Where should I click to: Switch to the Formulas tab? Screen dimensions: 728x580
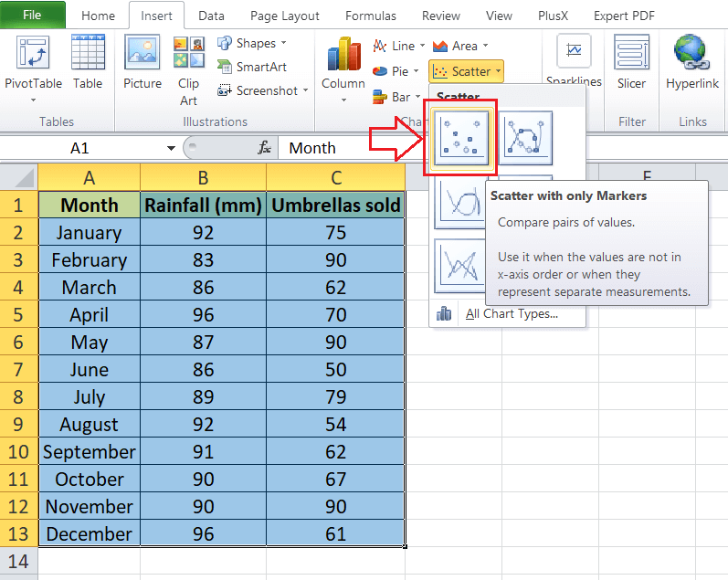pyautogui.click(x=371, y=16)
